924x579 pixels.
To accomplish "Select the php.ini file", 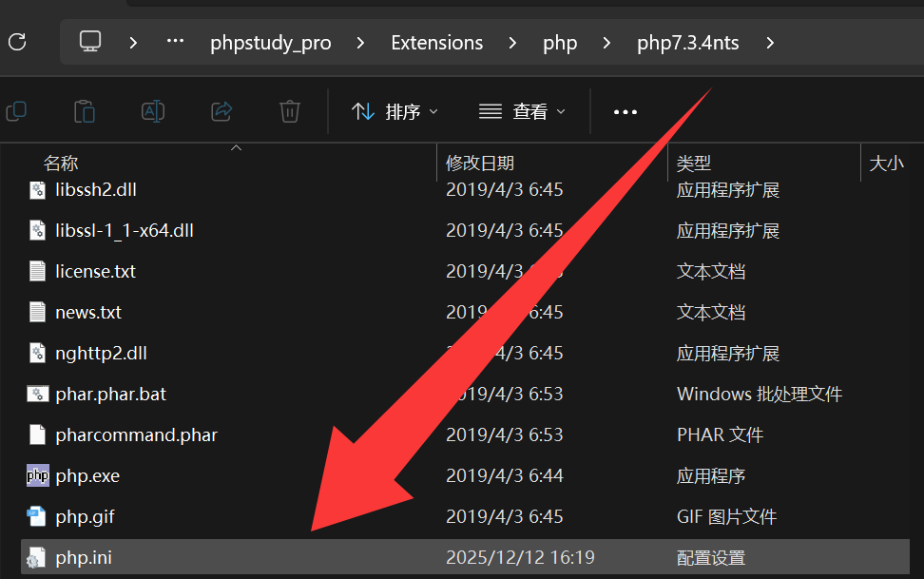I will pyautogui.click(x=465, y=557).
